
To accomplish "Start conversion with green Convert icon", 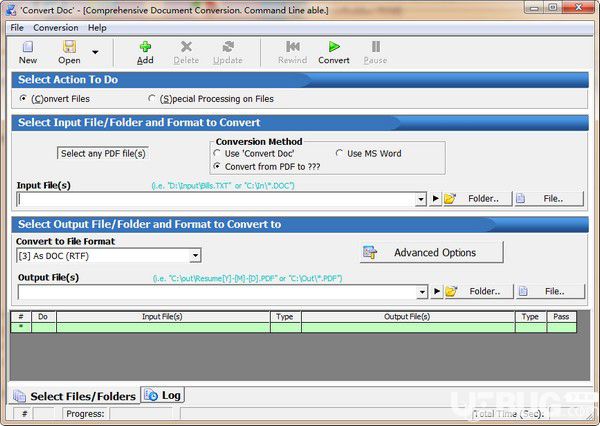I will point(334,47).
